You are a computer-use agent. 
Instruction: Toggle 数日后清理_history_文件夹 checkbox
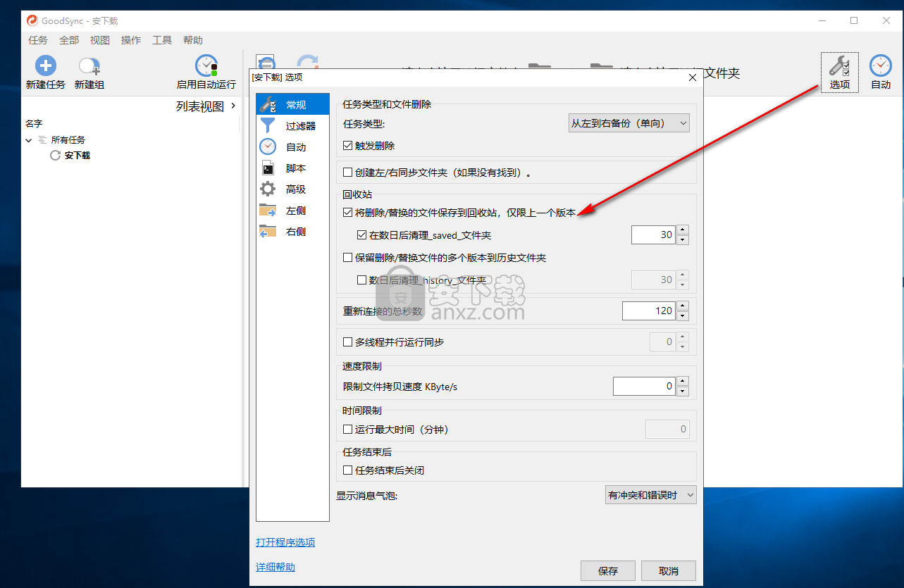pyautogui.click(x=361, y=280)
